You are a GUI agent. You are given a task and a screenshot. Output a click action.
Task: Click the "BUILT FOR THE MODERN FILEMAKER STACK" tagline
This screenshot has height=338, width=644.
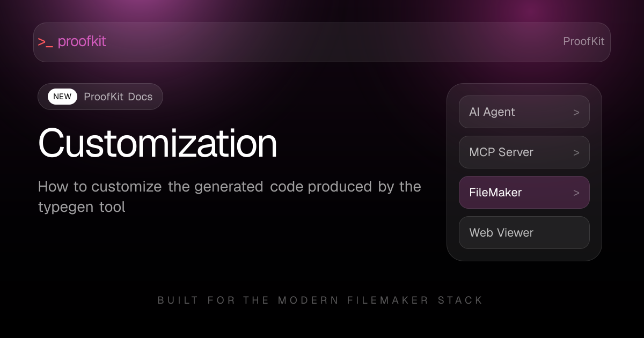[320, 300]
